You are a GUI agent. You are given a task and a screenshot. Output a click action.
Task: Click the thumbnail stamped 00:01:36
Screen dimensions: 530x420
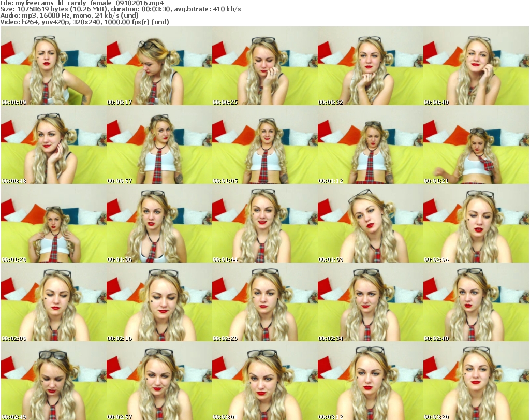click(159, 224)
